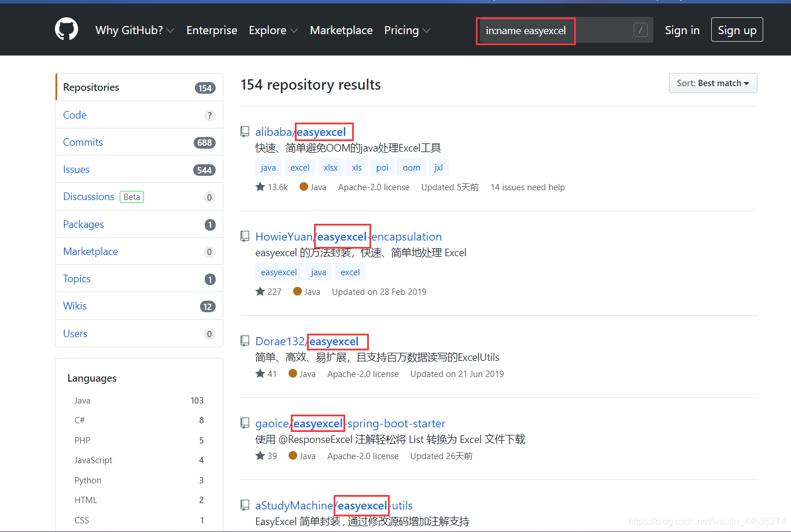Filter by PHP language
This screenshot has width=791, height=532.
coord(139,440)
